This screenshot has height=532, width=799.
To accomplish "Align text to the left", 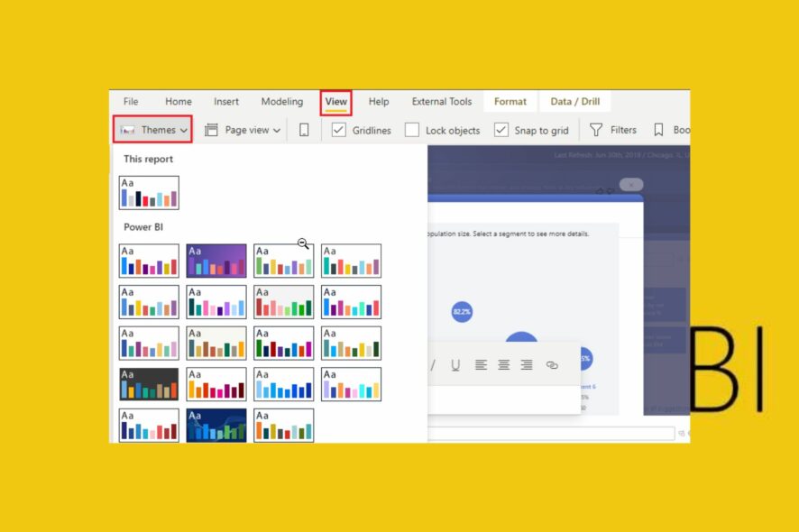I will tap(480, 364).
